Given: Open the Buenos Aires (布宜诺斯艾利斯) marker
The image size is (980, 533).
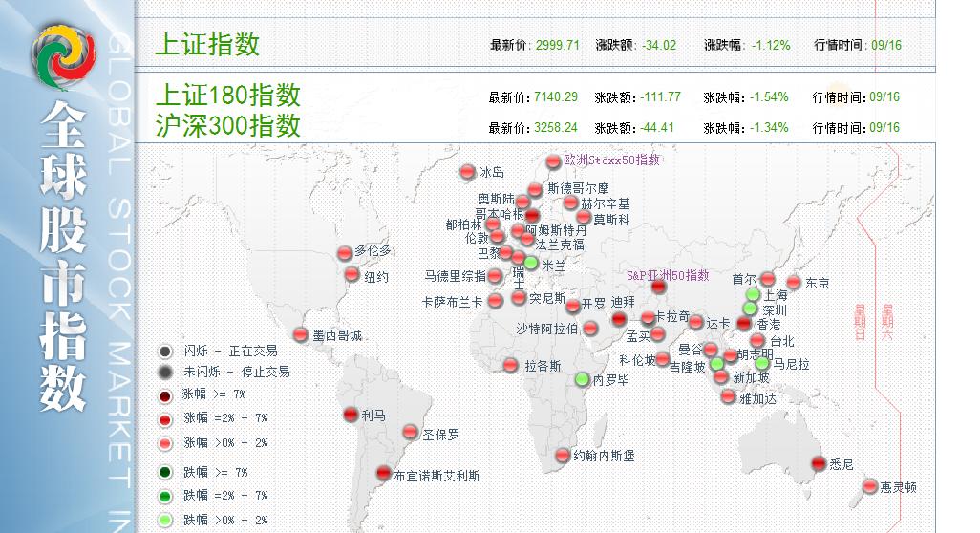Looking at the screenshot, I should [383, 472].
